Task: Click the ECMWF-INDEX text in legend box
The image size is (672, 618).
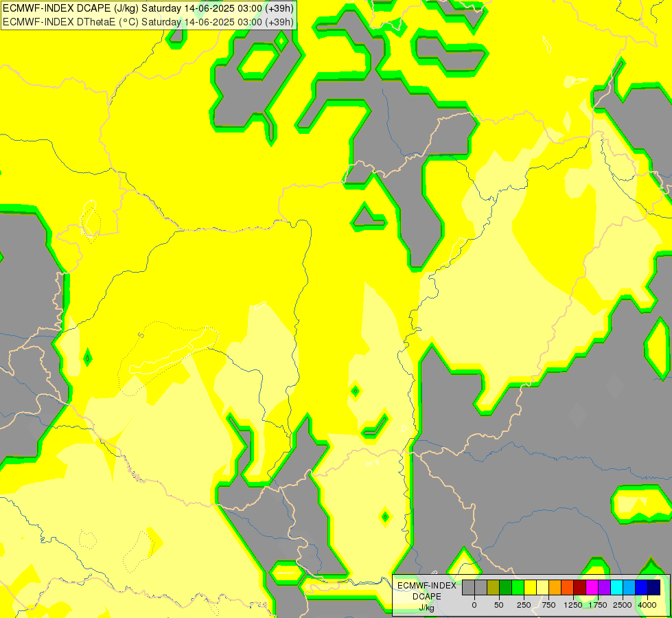Action: tap(427, 586)
